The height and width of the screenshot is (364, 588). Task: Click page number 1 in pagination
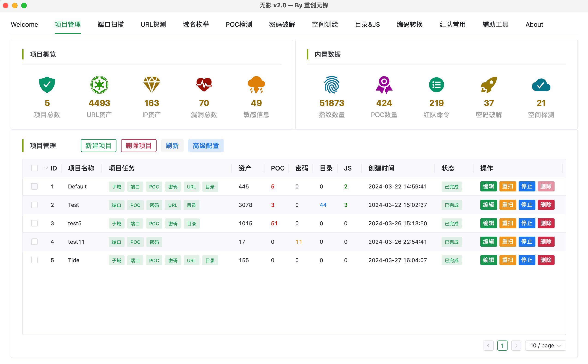tap(502, 346)
